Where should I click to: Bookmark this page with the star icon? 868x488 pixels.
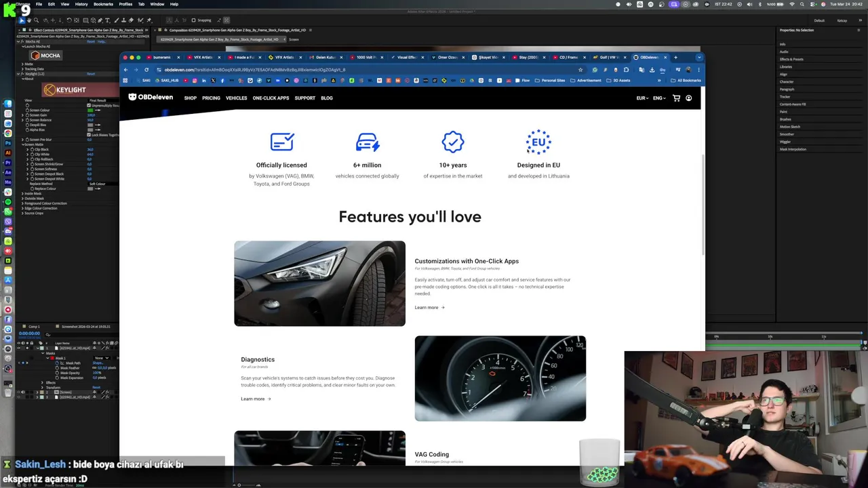point(580,70)
